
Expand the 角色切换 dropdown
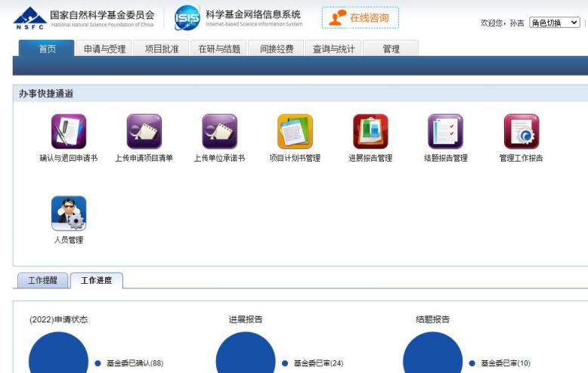click(x=554, y=23)
